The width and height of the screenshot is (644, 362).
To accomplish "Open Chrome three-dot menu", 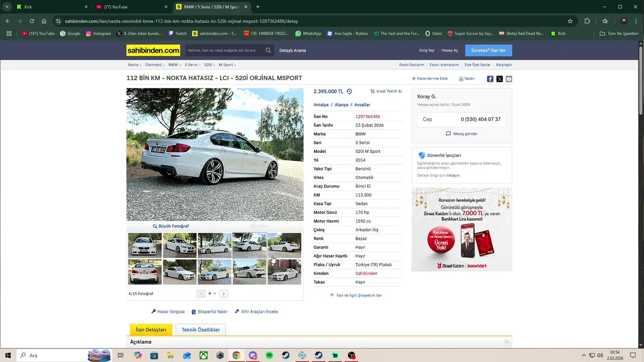I will pyautogui.click(x=636, y=21).
